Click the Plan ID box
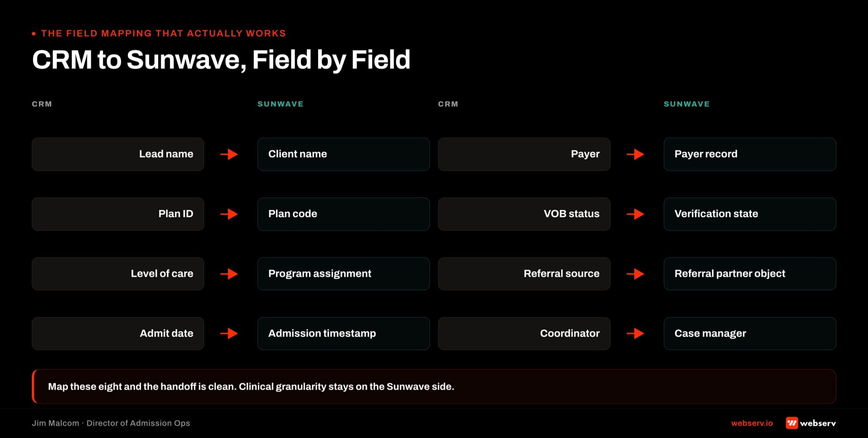Image resolution: width=868 pixels, height=438 pixels. (x=118, y=214)
